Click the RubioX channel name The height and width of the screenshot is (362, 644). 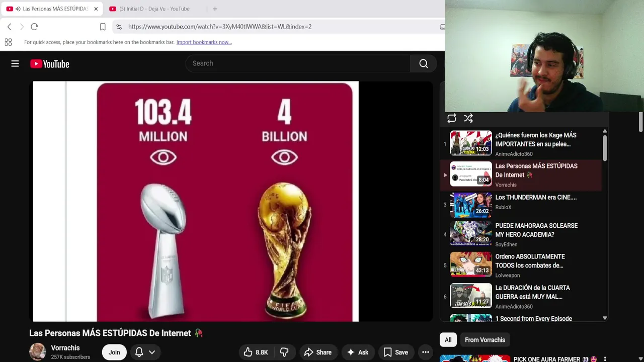[x=503, y=207]
